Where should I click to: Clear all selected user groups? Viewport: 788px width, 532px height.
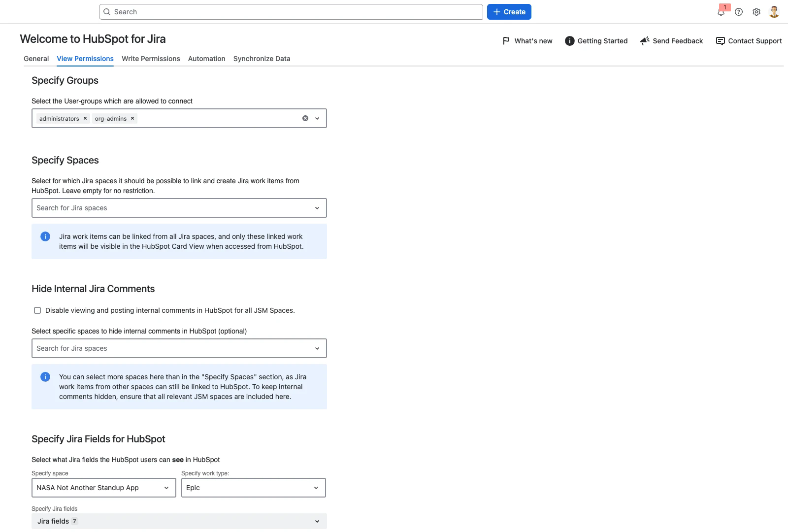305,118
